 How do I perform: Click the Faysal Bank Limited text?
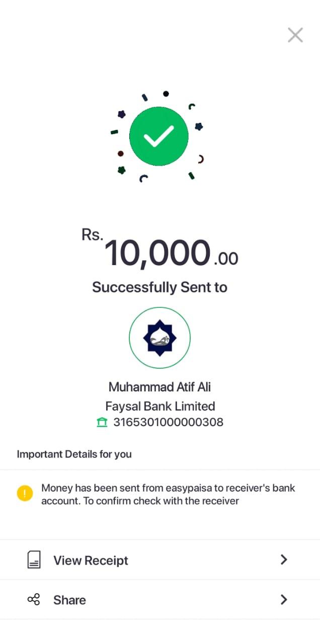tap(160, 406)
